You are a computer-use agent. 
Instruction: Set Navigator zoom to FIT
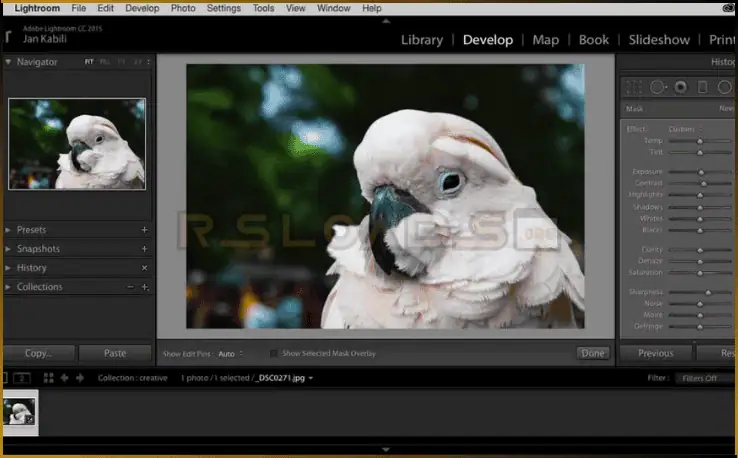tap(89, 62)
